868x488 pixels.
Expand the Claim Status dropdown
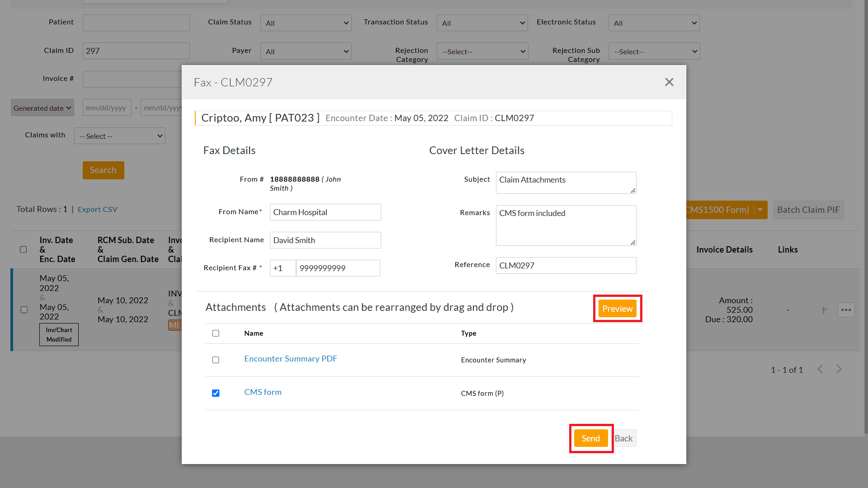[x=306, y=23]
